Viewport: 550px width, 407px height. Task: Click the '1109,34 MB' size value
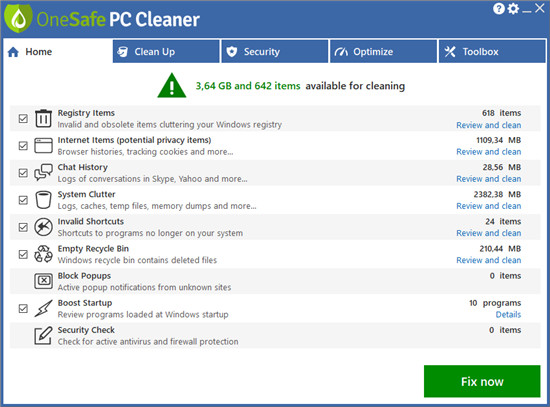498,140
